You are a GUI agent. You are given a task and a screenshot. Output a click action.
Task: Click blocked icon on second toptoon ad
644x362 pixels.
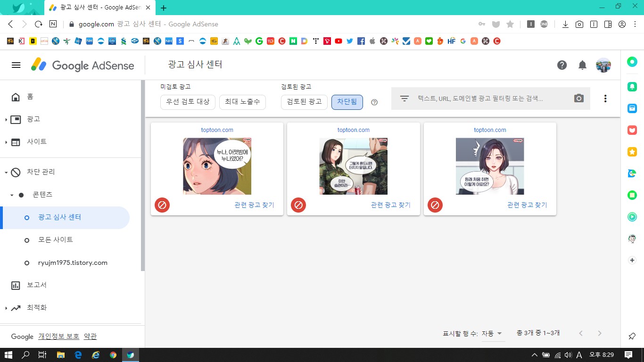pyautogui.click(x=298, y=205)
